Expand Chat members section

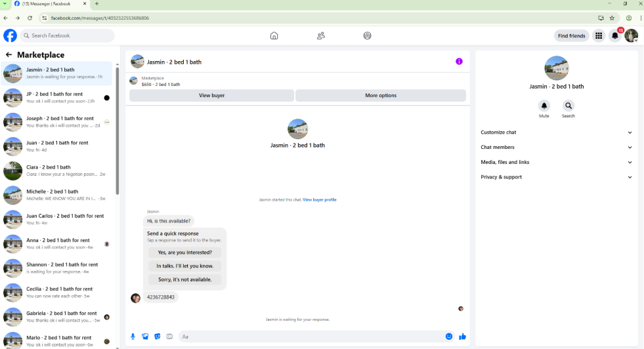(556, 147)
